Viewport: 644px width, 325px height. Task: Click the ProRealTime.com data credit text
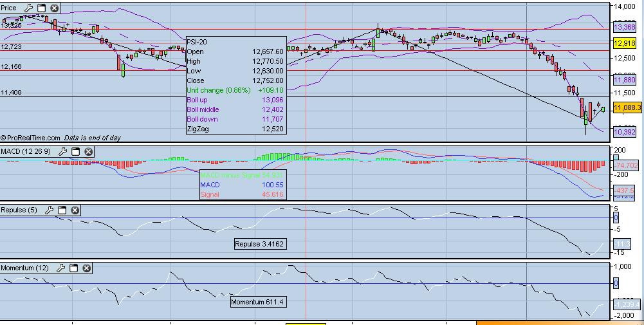(x=60, y=138)
